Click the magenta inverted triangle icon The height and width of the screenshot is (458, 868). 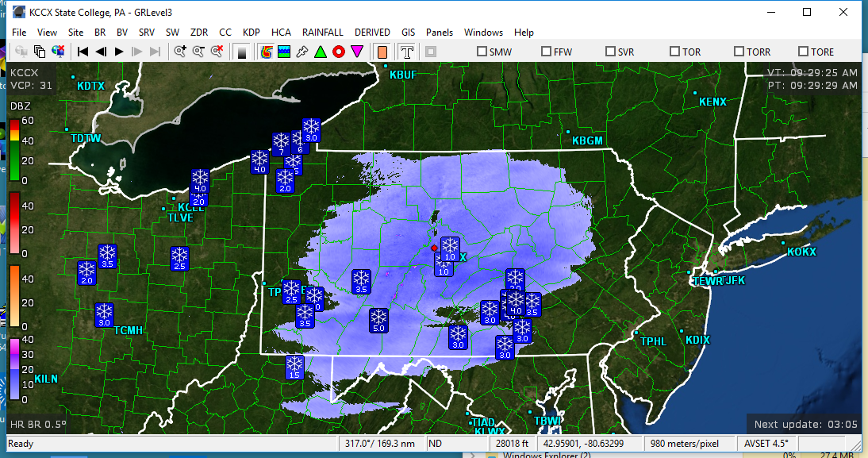(357, 52)
